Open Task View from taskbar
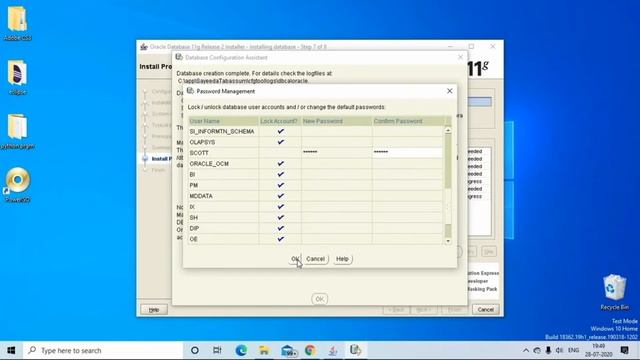 click(x=217, y=350)
